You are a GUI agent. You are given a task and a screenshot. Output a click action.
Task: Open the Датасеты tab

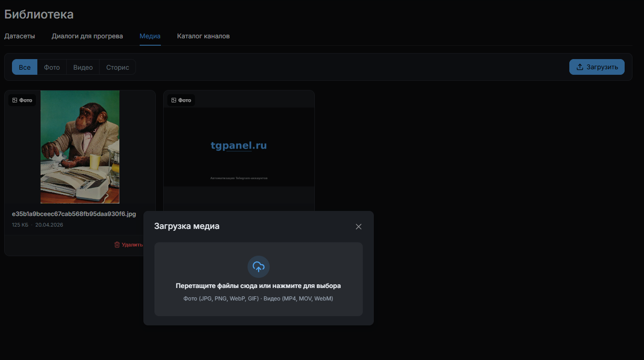point(20,36)
